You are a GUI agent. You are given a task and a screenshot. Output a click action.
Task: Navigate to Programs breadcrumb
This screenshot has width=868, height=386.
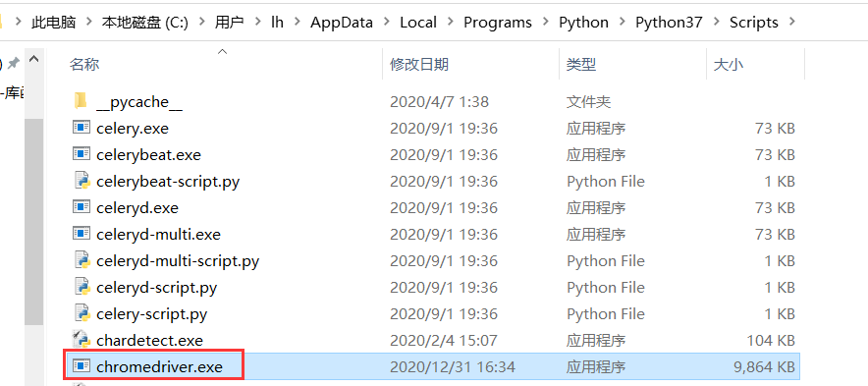tap(498, 23)
